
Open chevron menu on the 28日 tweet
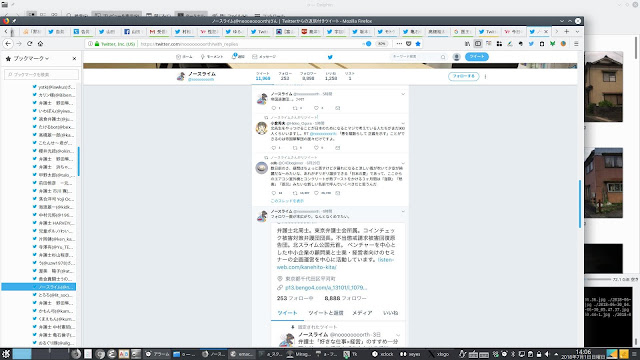click(x=403, y=163)
